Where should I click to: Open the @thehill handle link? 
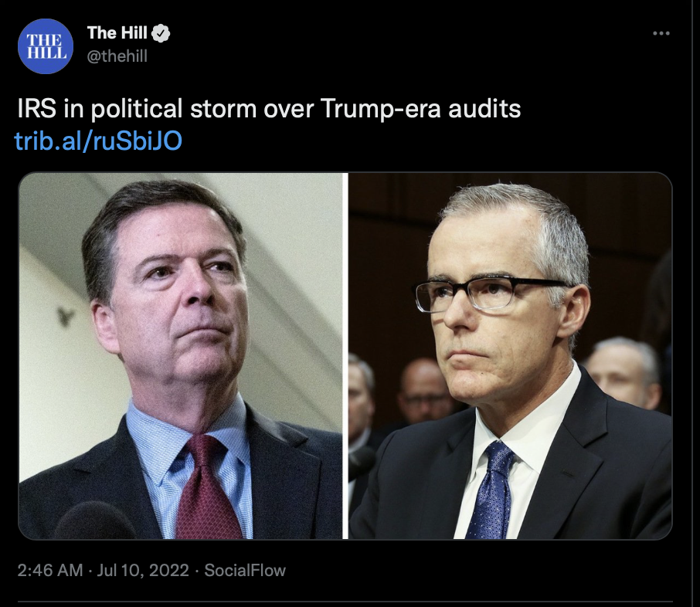[x=117, y=56]
